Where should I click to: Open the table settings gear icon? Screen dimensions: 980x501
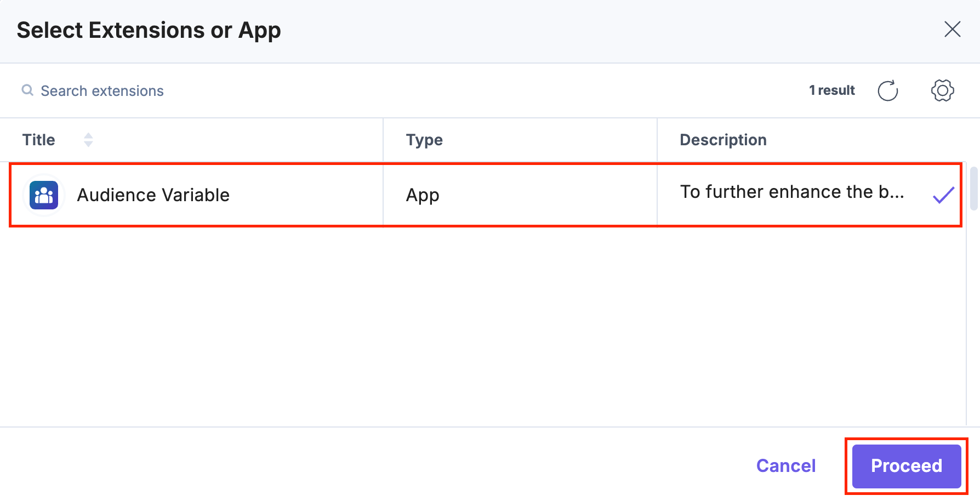(x=943, y=90)
